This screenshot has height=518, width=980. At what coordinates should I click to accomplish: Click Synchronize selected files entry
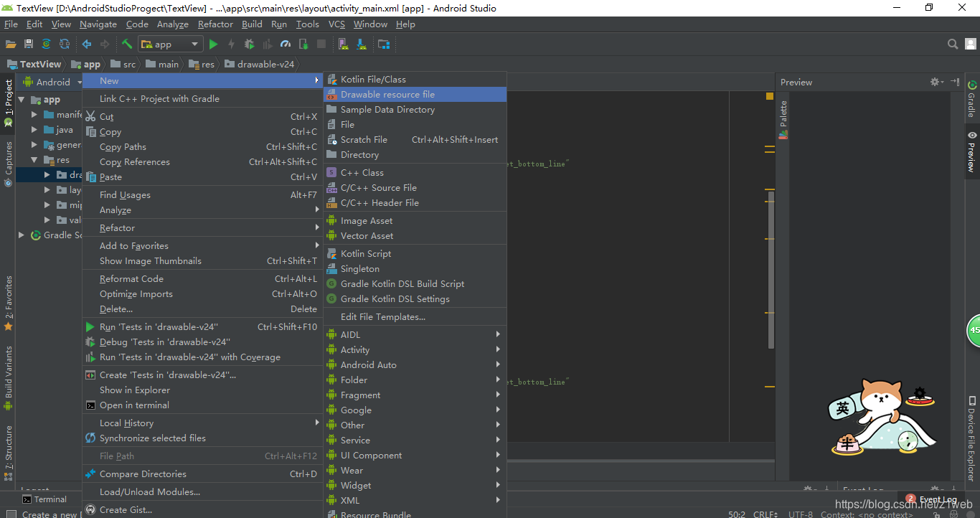click(x=202, y=438)
